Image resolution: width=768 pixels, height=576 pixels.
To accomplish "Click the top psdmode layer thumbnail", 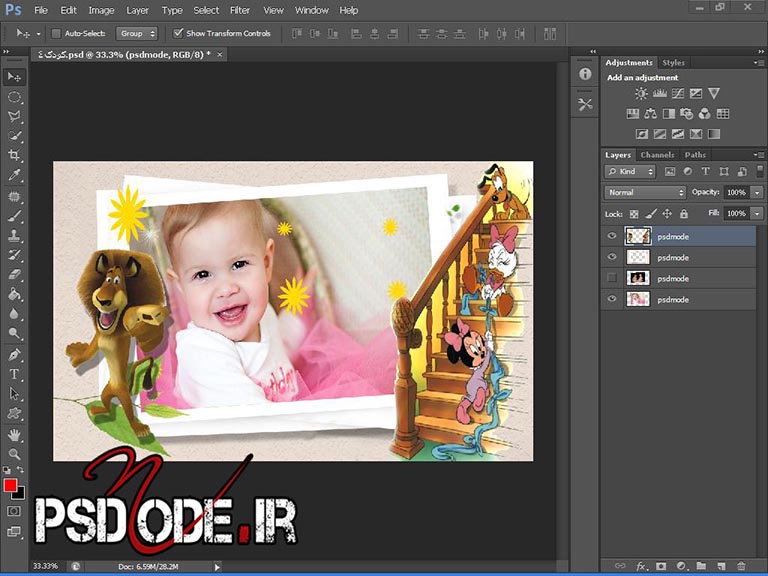I will [x=638, y=236].
